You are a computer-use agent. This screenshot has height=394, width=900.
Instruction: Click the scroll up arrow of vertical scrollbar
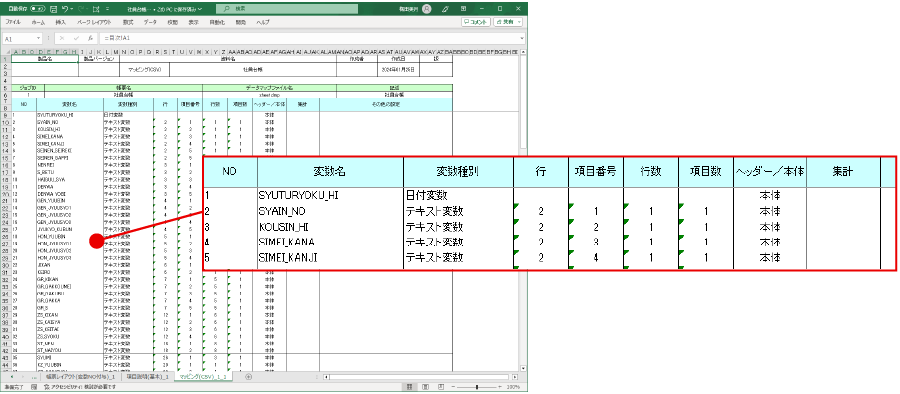(x=523, y=52)
